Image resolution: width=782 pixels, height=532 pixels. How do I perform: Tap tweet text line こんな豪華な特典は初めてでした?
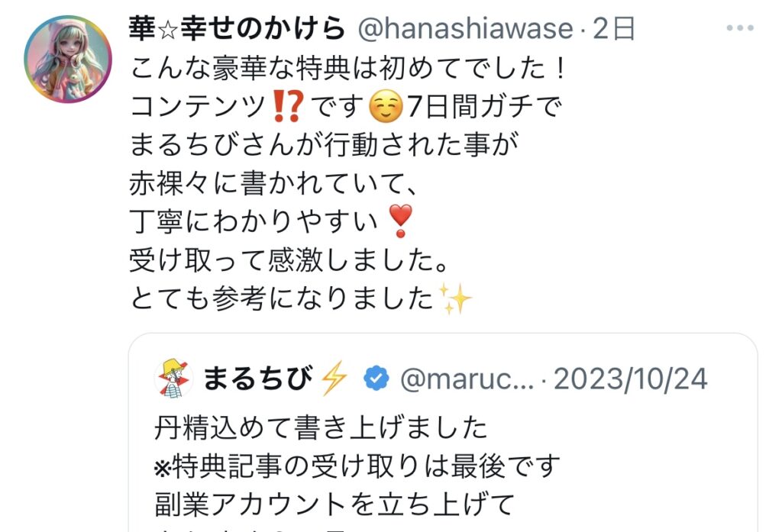click(347, 68)
